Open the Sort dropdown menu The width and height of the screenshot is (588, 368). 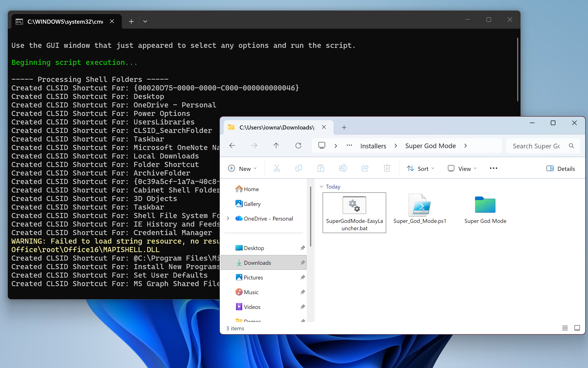[421, 168]
